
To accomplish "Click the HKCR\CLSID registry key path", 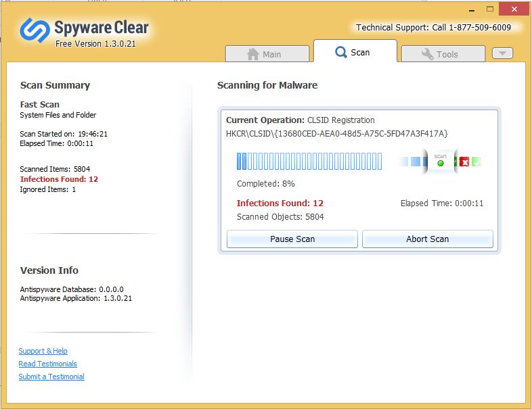I will 337,134.
